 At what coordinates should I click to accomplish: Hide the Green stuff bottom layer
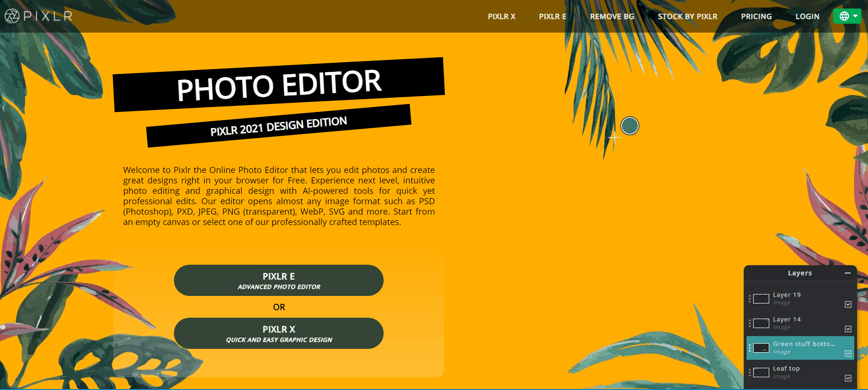tap(848, 354)
